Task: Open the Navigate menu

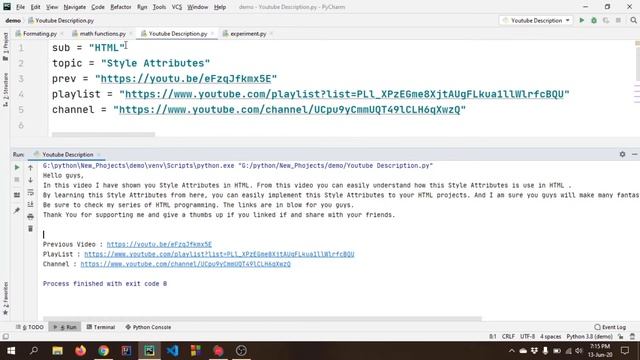Action: point(75,7)
